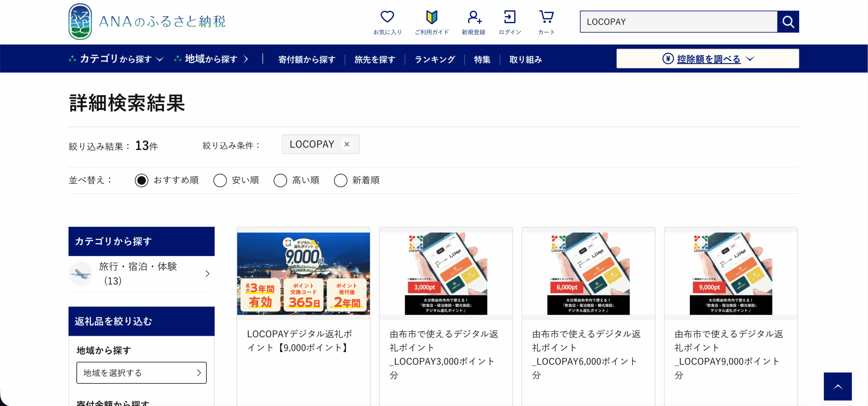Click the カテゴリから探す sidebar header
Image resolution: width=868 pixels, height=406 pixels.
(141, 241)
